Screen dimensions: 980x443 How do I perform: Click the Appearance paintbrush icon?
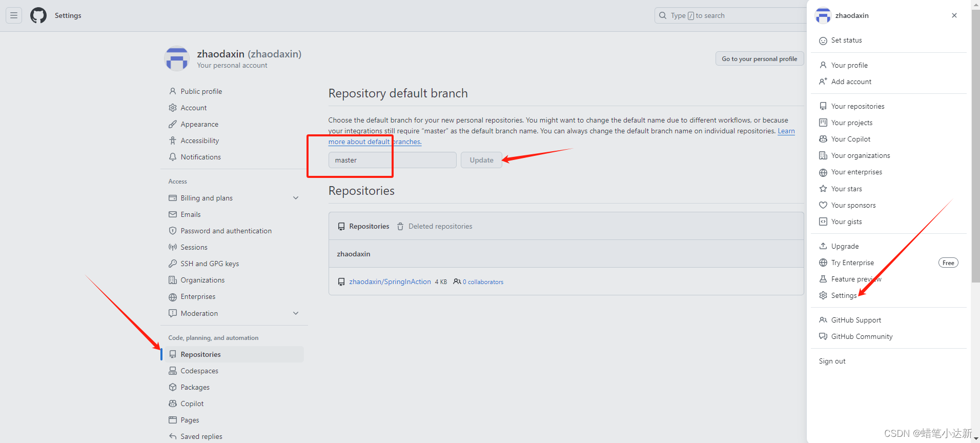pos(173,124)
